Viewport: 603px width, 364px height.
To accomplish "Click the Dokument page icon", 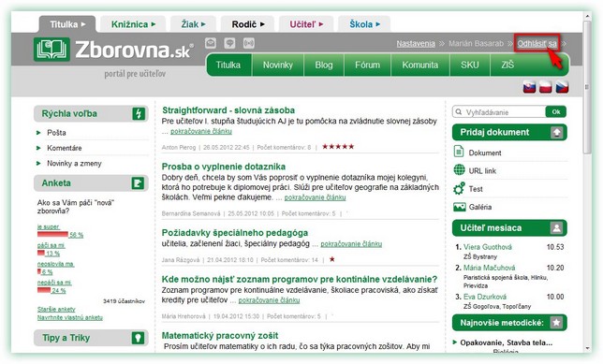I will 459,152.
